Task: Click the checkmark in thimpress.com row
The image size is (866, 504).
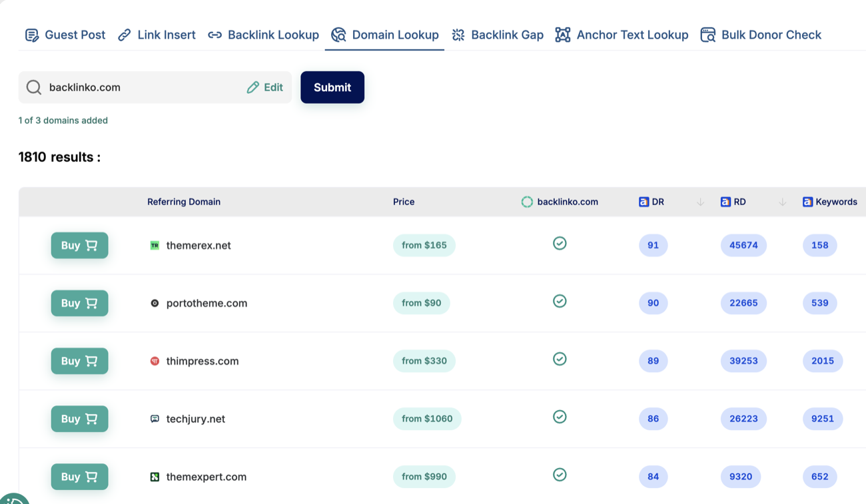Action: coord(560,359)
